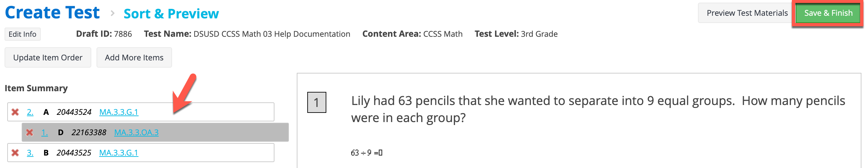Click Edit Info button
Image resolution: width=868 pixels, height=168 pixels.
click(x=23, y=34)
